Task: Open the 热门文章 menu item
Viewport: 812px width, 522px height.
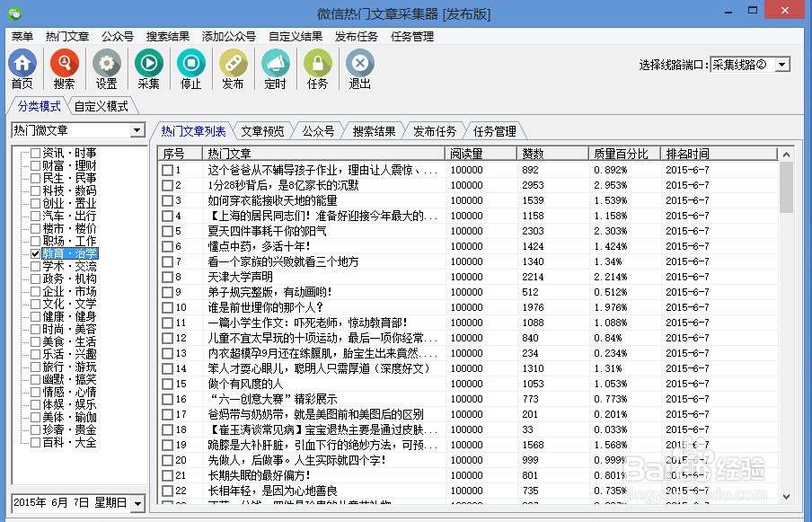Action: pyautogui.click(x=67, y=36)
